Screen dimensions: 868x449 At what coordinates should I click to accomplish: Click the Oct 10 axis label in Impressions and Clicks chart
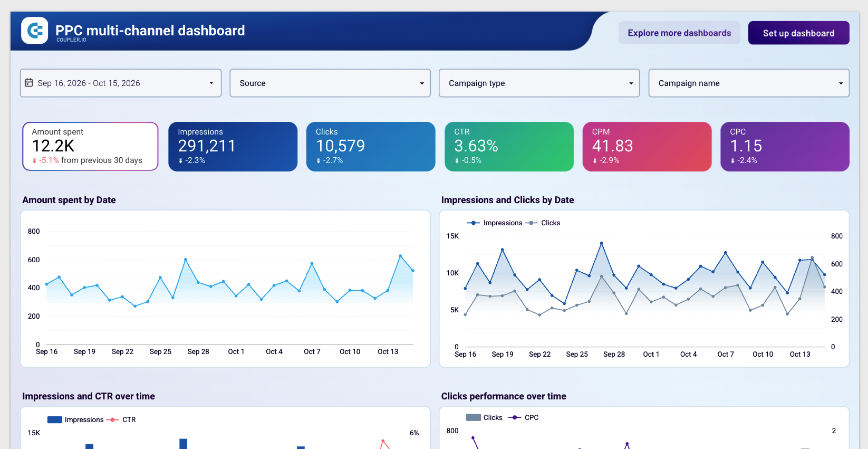coord(763,354)
